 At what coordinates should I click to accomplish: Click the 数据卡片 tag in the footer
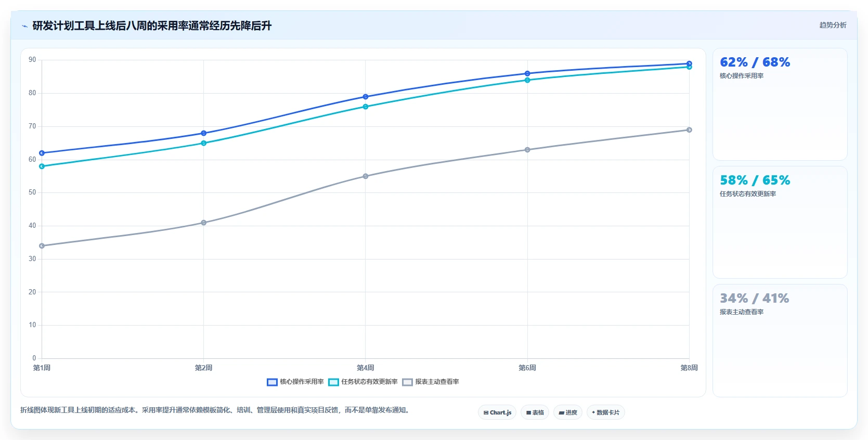(x=606, y=412)
